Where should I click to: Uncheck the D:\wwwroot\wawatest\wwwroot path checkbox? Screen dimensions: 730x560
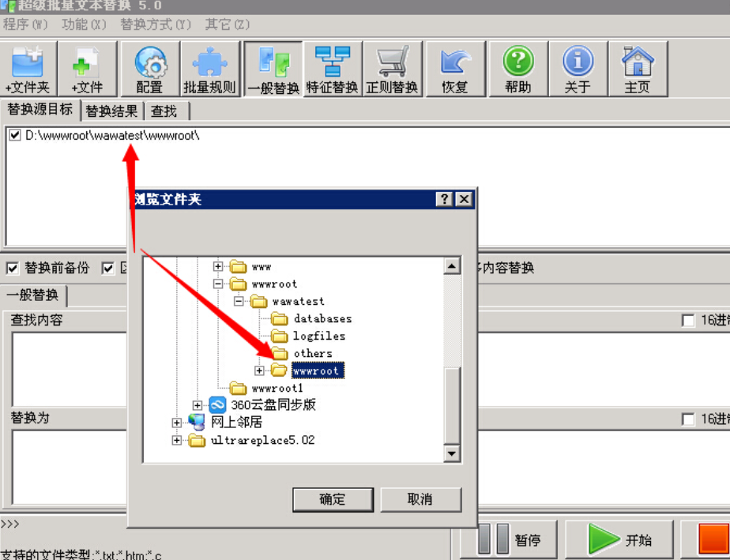[13, 135]
